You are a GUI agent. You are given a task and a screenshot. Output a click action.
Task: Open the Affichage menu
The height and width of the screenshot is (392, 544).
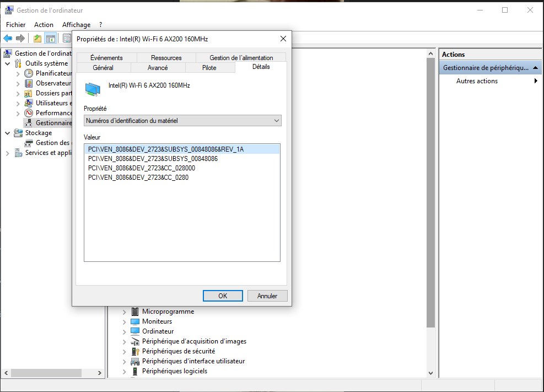tap(76, 25)
